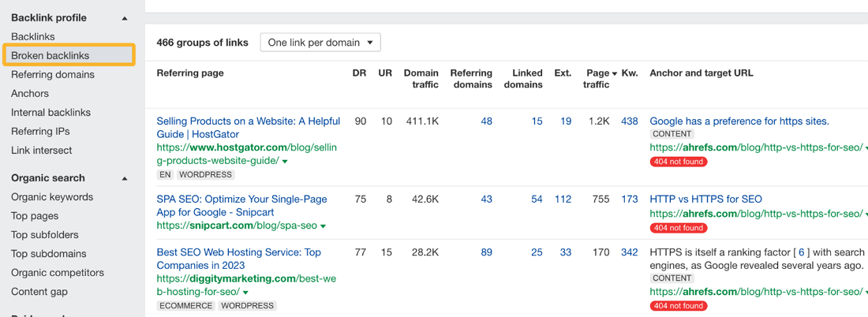Open the One link per domain dropdown
Image resolution: width=868 pixels, height=317 pixels.
320,43
